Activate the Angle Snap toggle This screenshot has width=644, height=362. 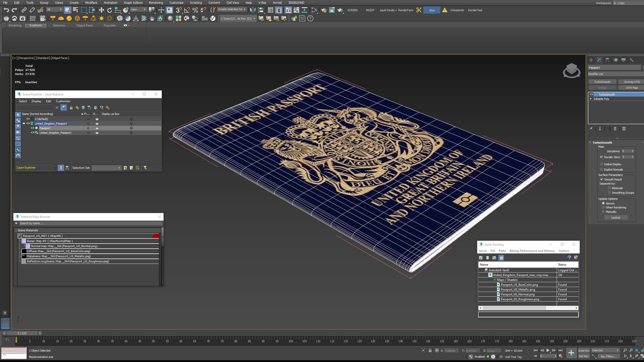point(187,10)
